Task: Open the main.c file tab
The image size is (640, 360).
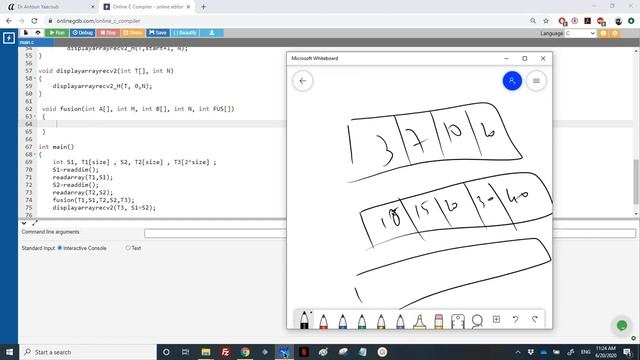Action: pos(36,42)
